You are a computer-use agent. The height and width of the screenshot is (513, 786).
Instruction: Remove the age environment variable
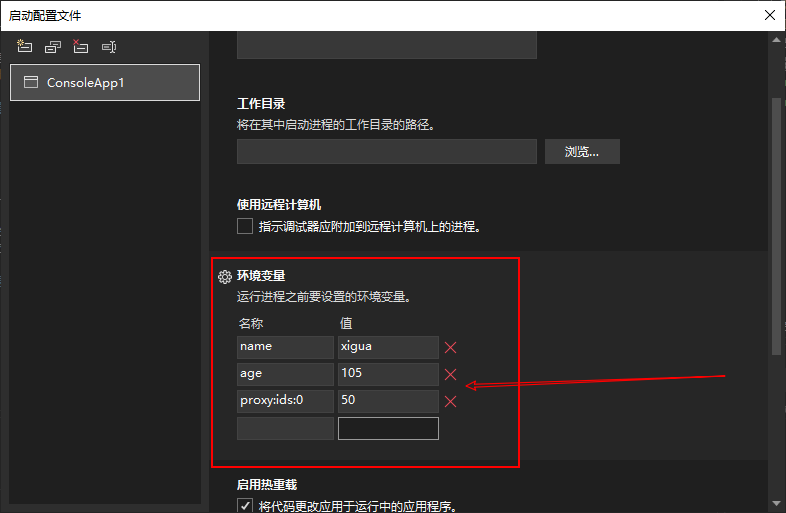[x=450, y=375]
